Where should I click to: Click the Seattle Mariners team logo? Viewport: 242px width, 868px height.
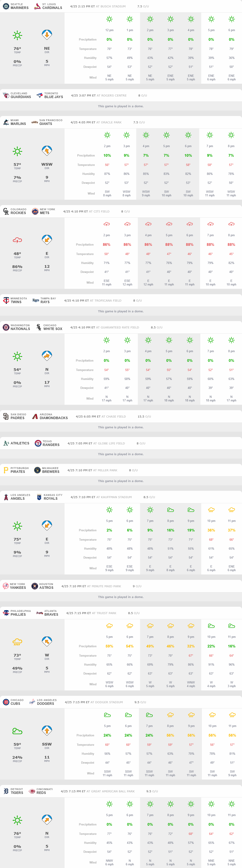[x=6, y=6]
